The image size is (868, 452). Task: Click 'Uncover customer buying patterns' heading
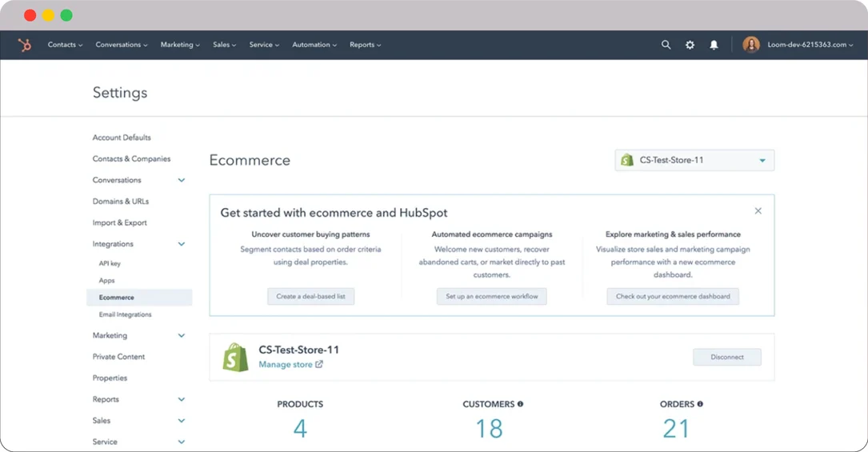pos(310,234)
